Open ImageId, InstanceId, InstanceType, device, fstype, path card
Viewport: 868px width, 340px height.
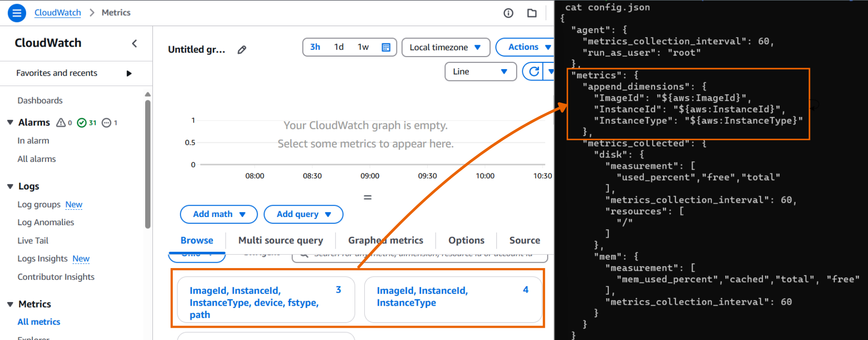pos(266,300)
